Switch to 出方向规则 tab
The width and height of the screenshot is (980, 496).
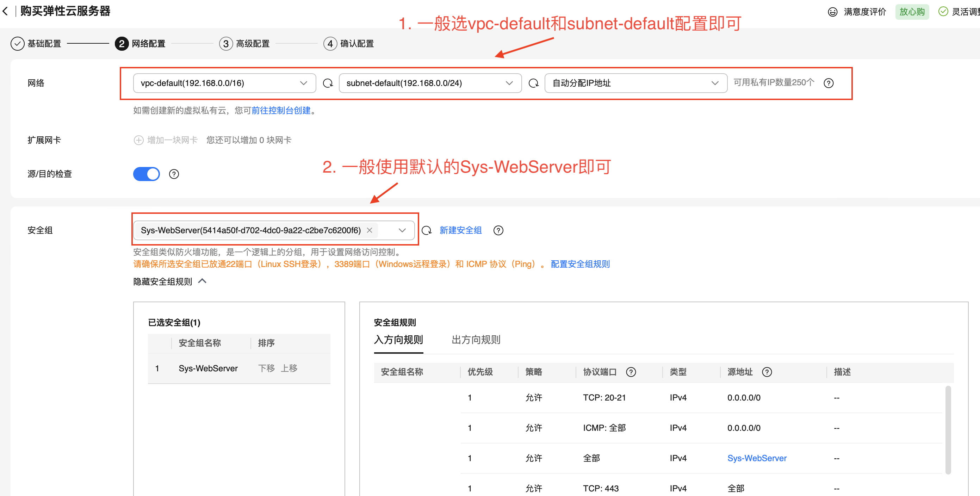(x=476, y=340)
